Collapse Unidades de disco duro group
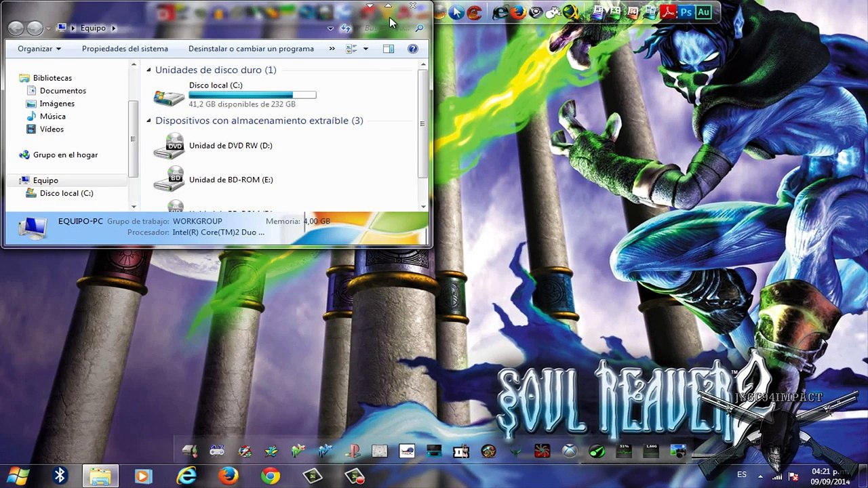The height and width of the screenshot is (488, 868). click(x=149, y=70)
